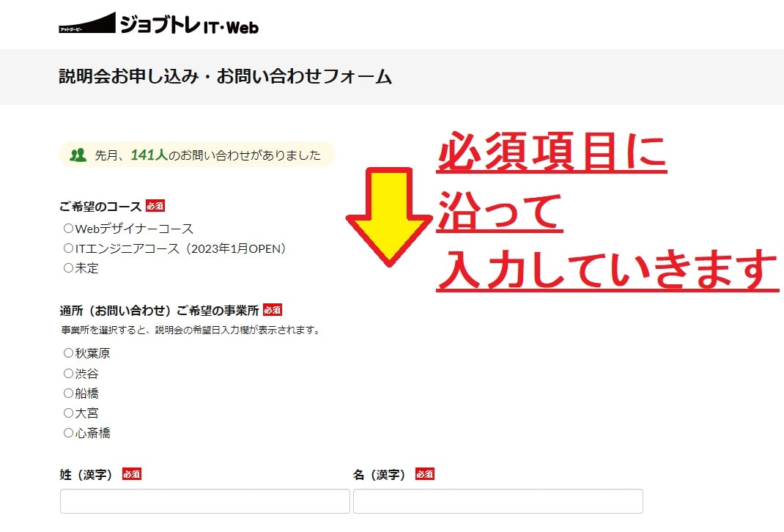This screenshot has height=532, width=784.
Task: Select the 渋谷 office radio button
Action: click(x=68, y=374)
